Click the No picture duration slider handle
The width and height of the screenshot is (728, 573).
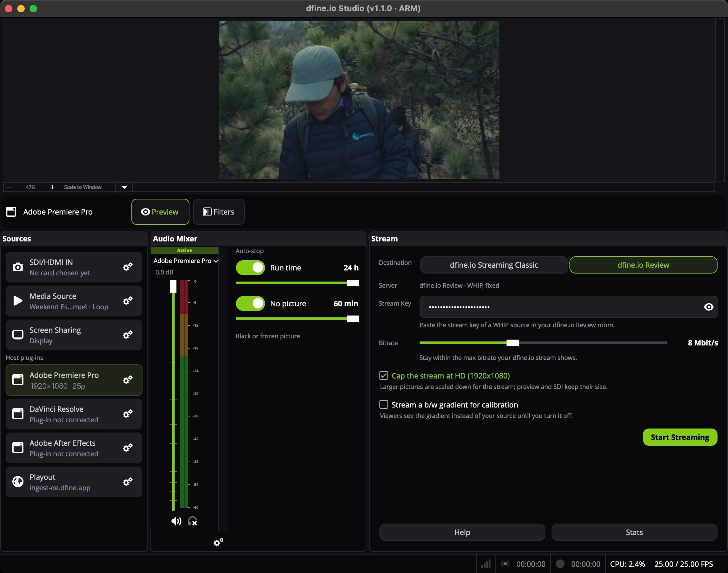(x=353, y=319)
